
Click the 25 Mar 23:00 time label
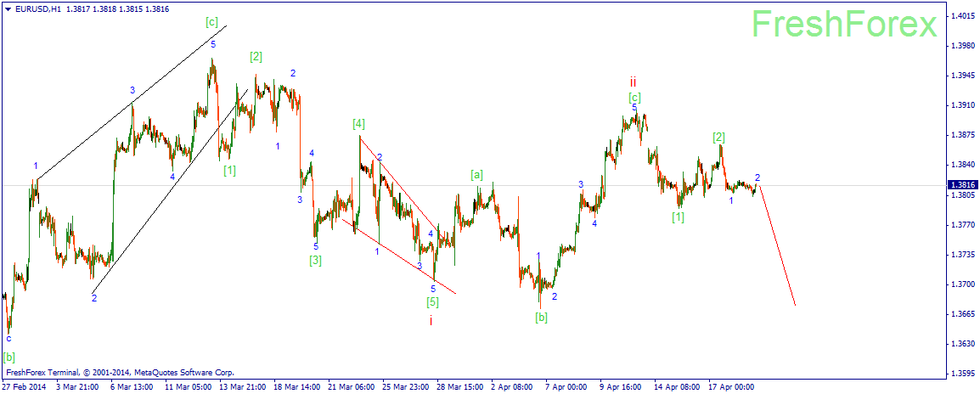[x=405, y=387]
